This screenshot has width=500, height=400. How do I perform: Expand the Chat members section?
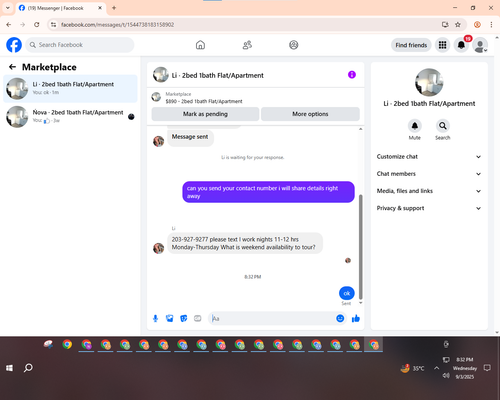point(429,174)
